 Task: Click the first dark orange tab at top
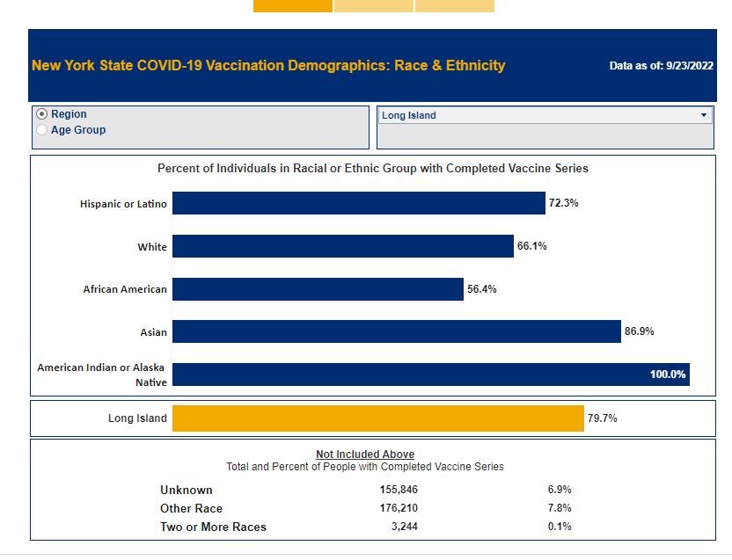293,5
